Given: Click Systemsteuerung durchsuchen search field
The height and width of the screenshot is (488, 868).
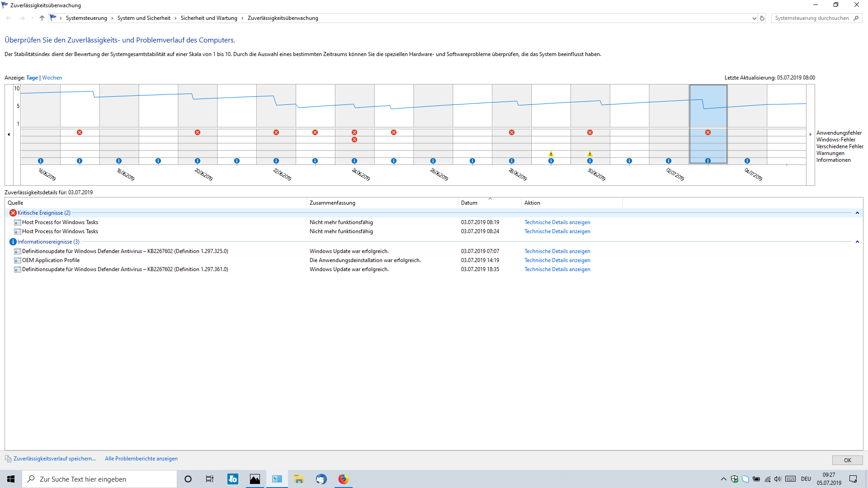Looking at the screenshot, I should tap(816, 18).
